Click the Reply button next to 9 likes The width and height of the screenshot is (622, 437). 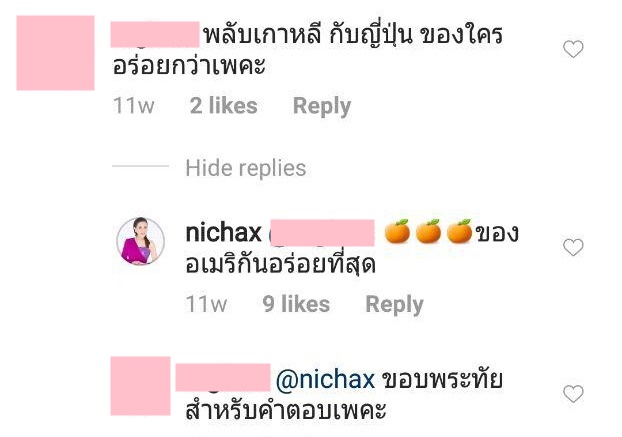pyautogui.click(x=394, y=305)
